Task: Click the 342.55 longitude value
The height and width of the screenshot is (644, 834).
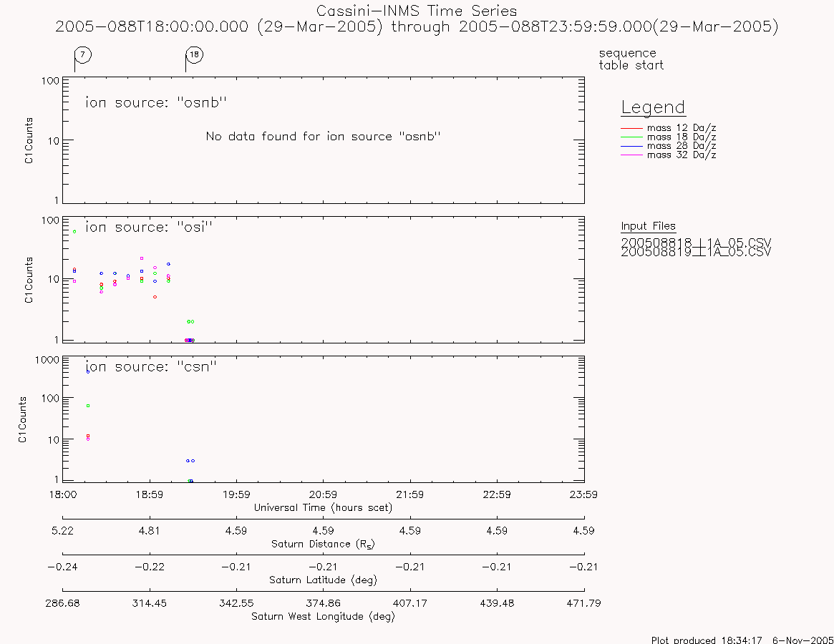Action: [x=236, y=604]
